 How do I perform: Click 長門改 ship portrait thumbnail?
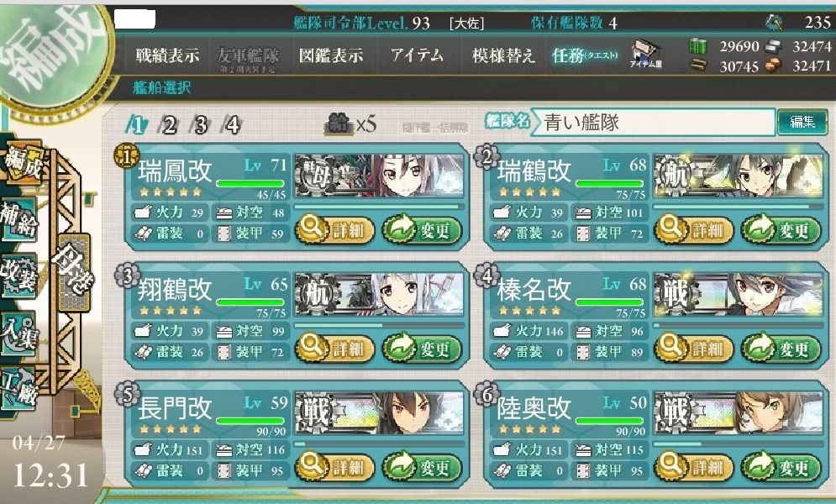click(x=379, y=412)
